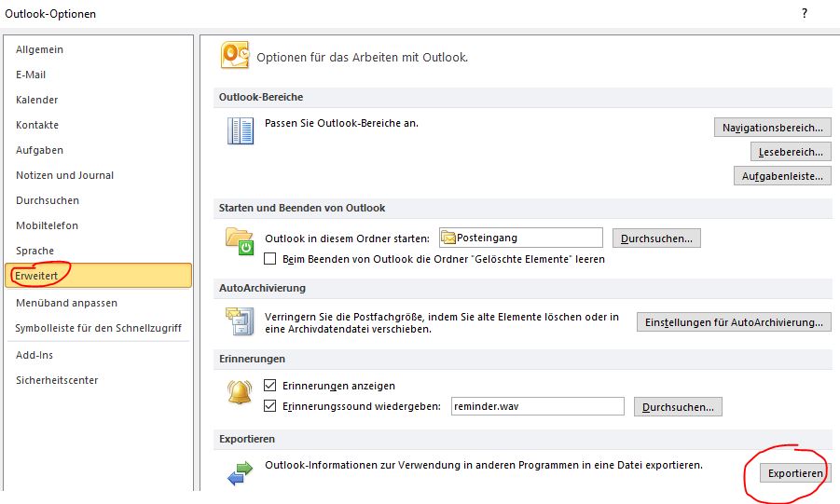Click the Aufgabenleiste... button

pos(783,176)
